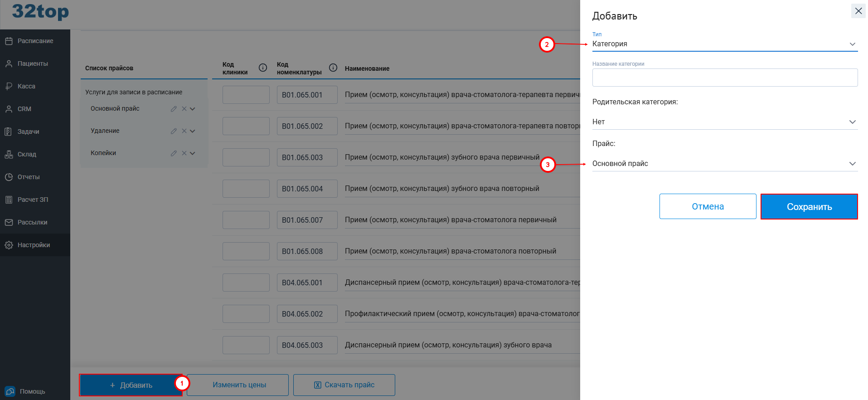Expand the Удаление price list chevron
This screenshot has width=868, height=400.
pos(193,131)
